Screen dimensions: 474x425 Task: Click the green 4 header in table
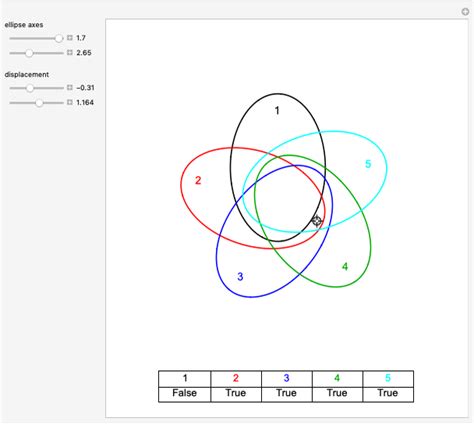337,379
